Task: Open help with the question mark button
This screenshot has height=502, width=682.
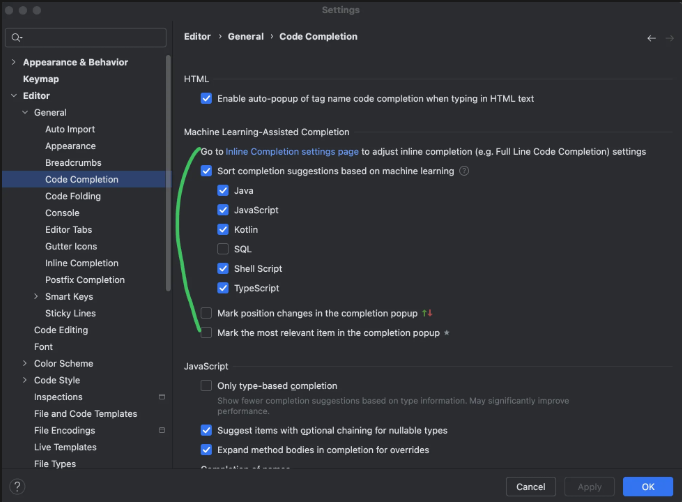Action: [x=17, y=486]
